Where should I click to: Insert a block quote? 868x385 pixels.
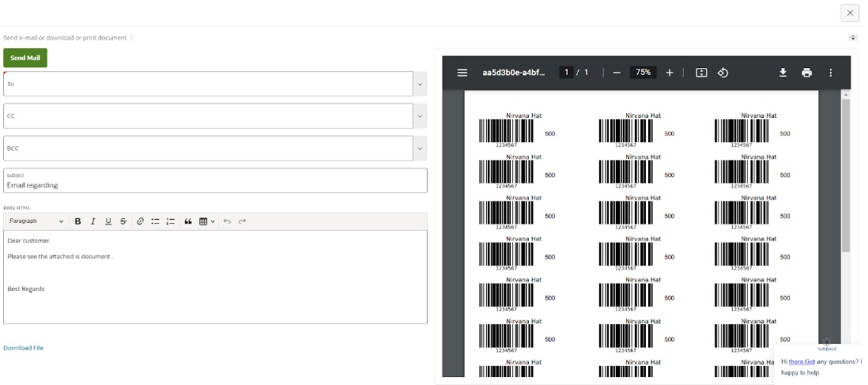[188, 221]
